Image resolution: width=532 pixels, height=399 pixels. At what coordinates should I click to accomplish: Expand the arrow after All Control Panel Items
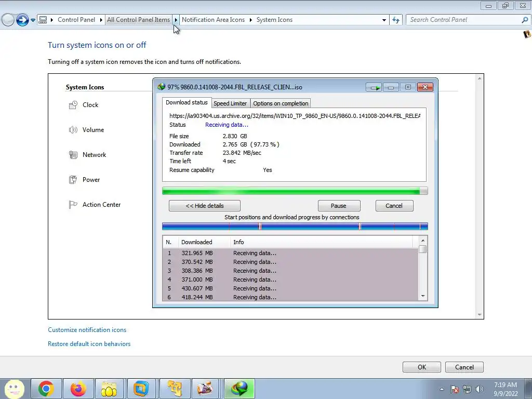176,20
